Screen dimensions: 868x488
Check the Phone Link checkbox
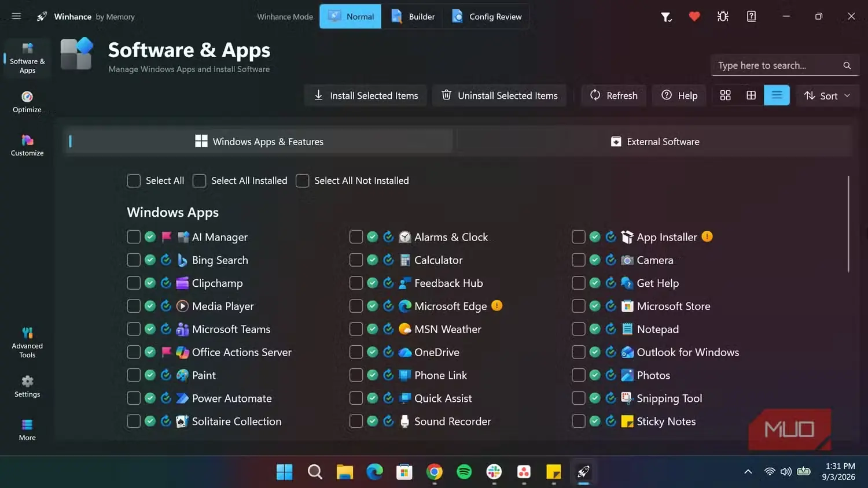click(356, 375)
